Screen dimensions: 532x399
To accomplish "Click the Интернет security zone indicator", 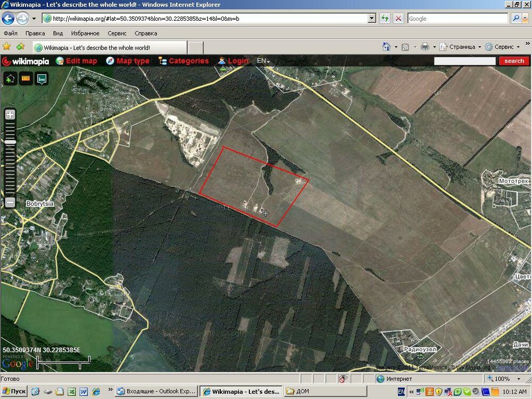I will [x=394, y=379].
